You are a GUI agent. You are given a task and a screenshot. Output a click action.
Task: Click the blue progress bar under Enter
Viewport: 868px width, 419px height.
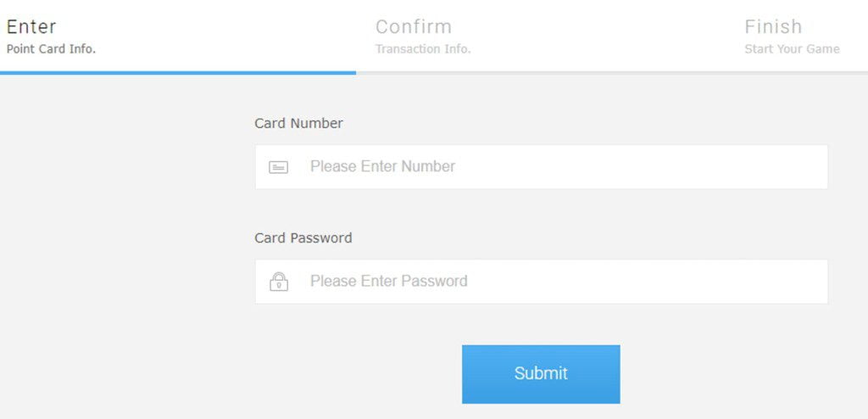(178, 73)
